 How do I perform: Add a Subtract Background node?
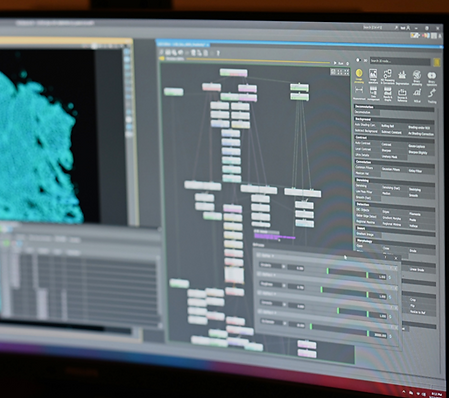[366, 131]
